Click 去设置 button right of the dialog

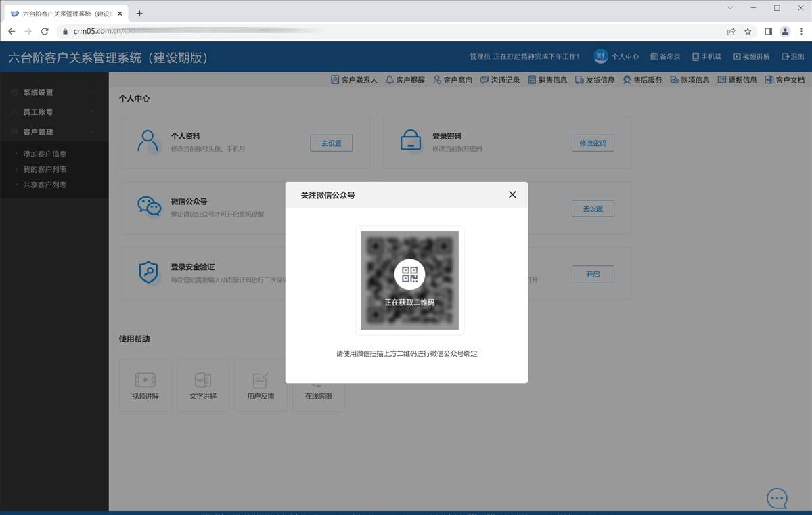pos(593,208)
